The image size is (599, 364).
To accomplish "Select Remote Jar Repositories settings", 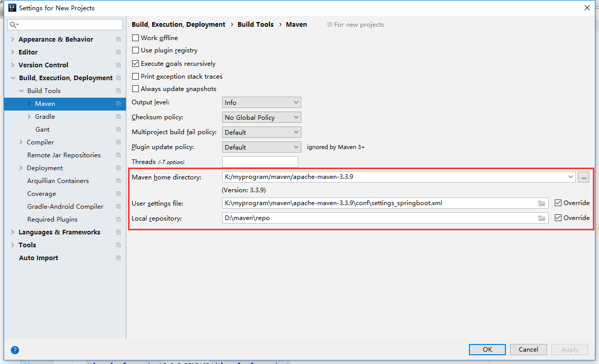I will (x=64, y=155).
